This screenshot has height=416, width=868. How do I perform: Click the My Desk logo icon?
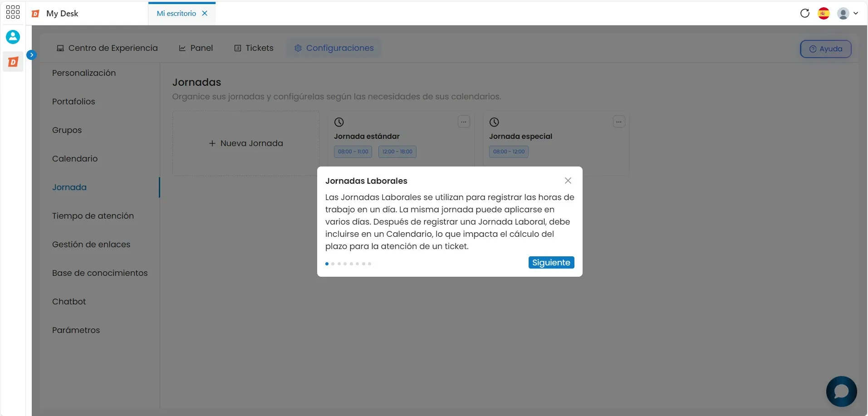35,14
